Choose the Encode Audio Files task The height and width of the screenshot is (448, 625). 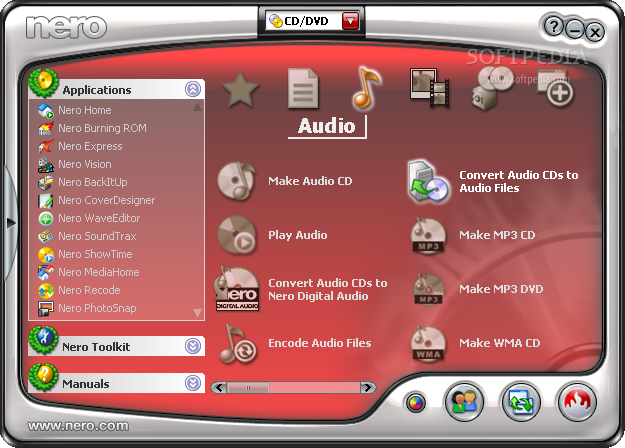point(320,343)
